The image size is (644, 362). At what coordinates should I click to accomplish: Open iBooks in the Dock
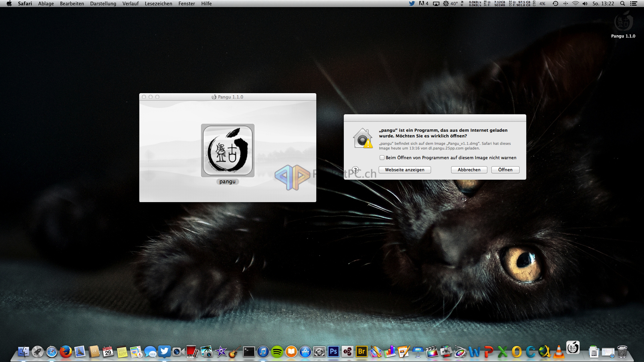[291, 352]
